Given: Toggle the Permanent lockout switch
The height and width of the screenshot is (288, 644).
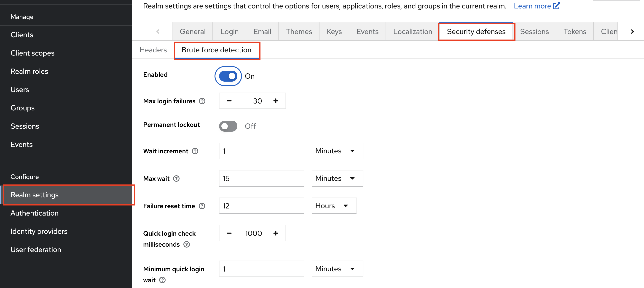Looking at the screenshot, I should coord(228,126).
